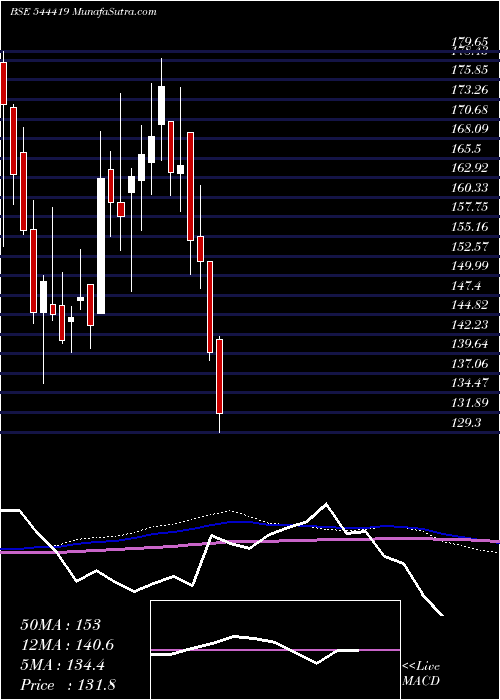Click the last red candle ending near 131.89
This screenshot has width=500, height=700.
(x=219, y=376)
